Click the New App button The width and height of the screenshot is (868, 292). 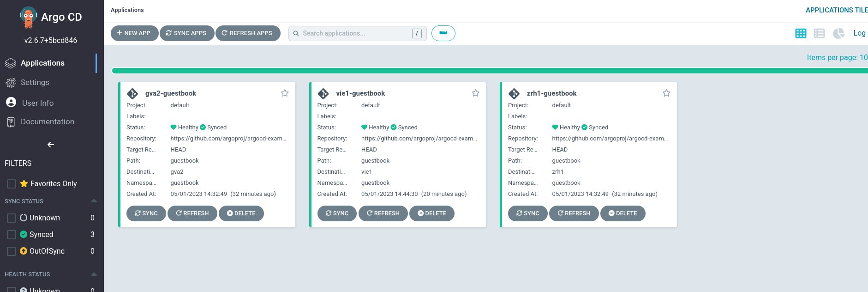(x=134, y=33)
